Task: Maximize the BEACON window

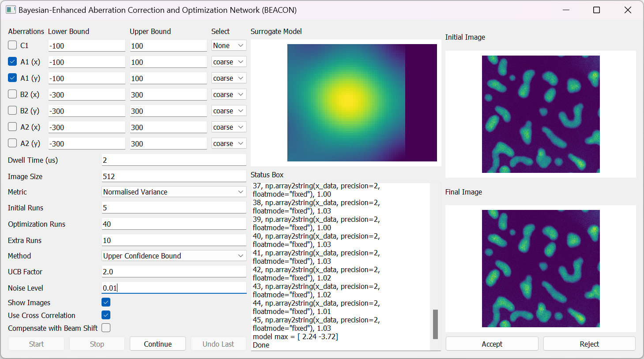Action: coord(596,10)
